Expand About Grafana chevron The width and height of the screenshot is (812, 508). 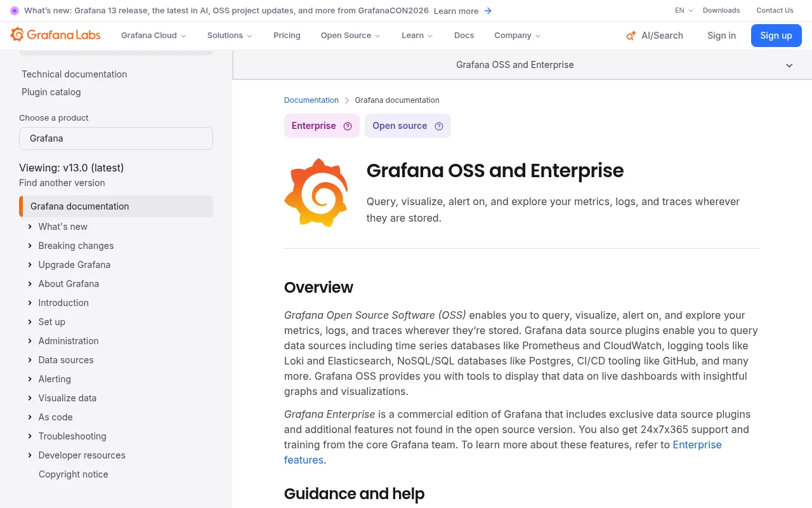pos(30,284)
